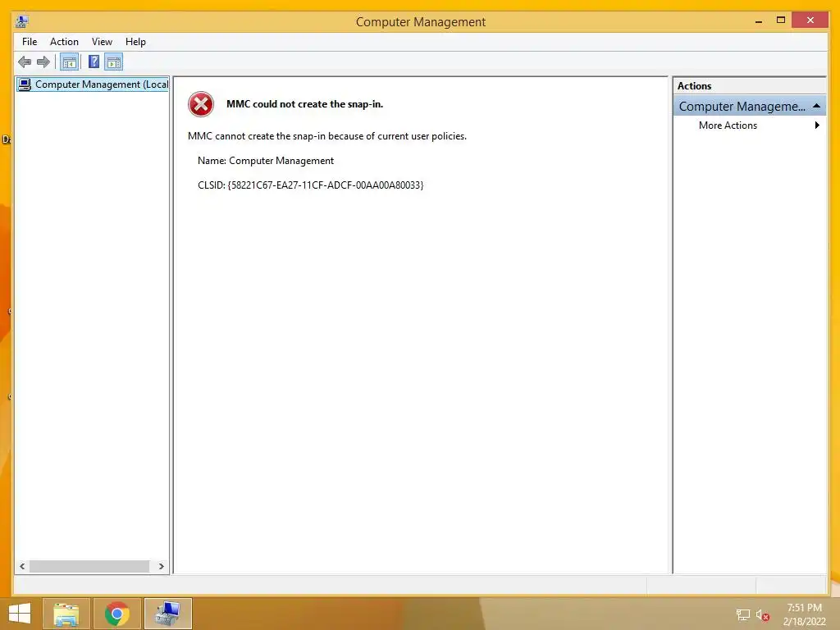Image resolution: width=840 pixels, height=630 pixels.
Task: Toggle the Show/Hide Action Pane toolbar icon
Action: tap(113, 62)
